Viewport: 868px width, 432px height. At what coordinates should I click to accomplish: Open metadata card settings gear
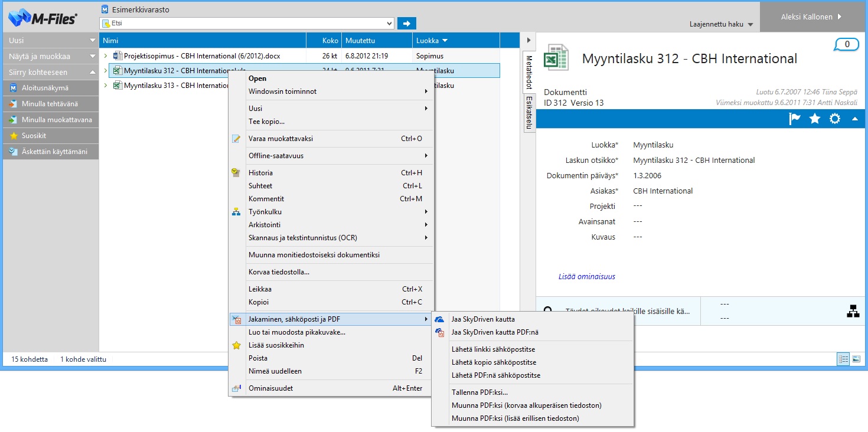coord(835,119)
